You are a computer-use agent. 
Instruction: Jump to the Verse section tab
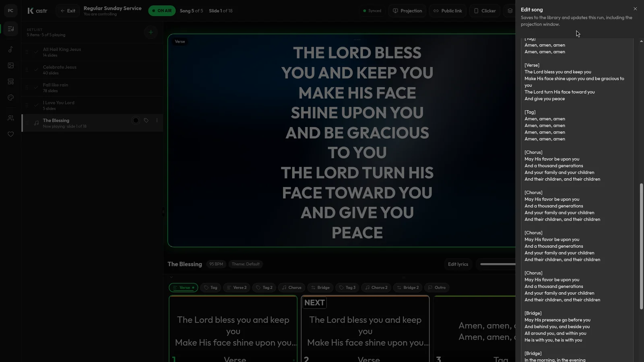184,288
